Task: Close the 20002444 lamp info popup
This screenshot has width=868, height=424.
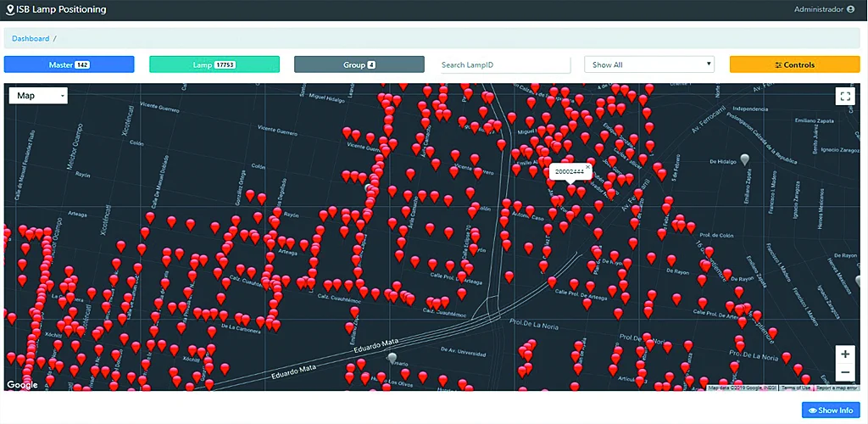Action: (x=588, y=166)
